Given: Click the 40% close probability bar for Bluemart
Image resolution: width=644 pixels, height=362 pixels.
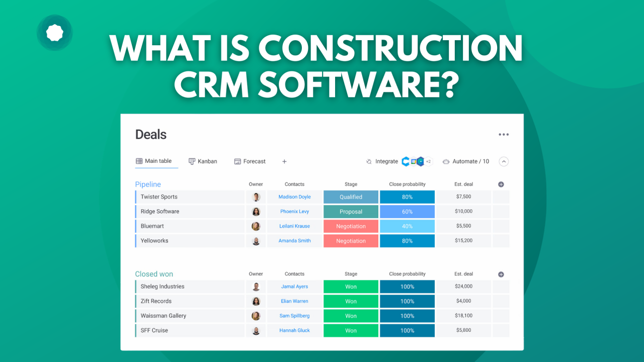Looking at the screenshot, I should coord(407,226).
